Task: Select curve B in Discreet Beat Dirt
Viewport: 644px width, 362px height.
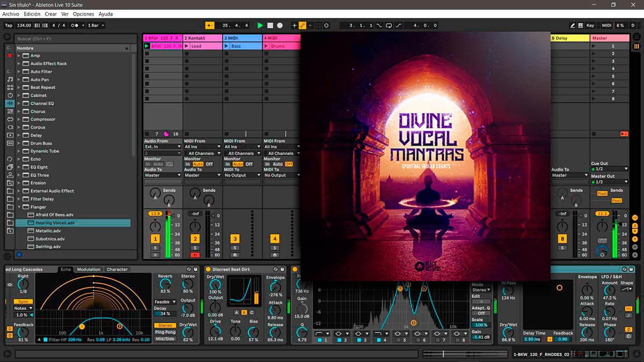Action: pyautogui.click(x=244, y=312)
